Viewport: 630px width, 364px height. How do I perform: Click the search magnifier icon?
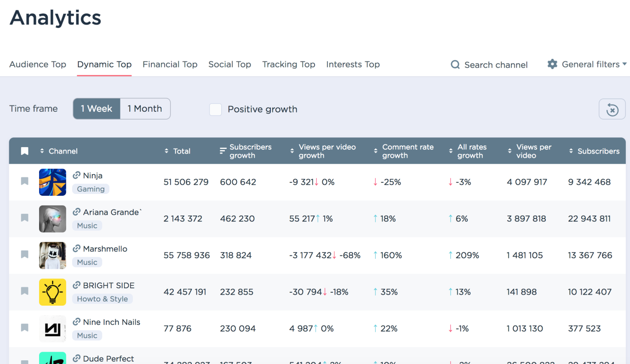pyautogui.click(x=455, y=65)
